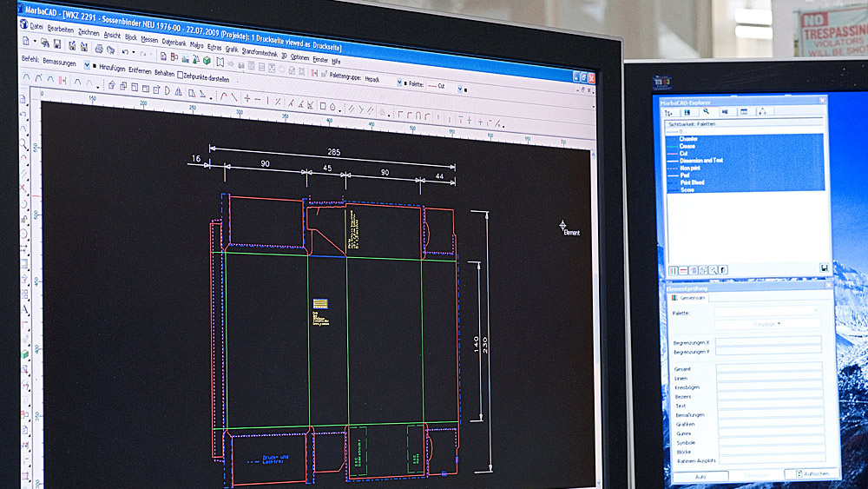Click the magnifier icon at Explorer bottom bar
This screenshot has height=489, width=868.
pos(713,270)
